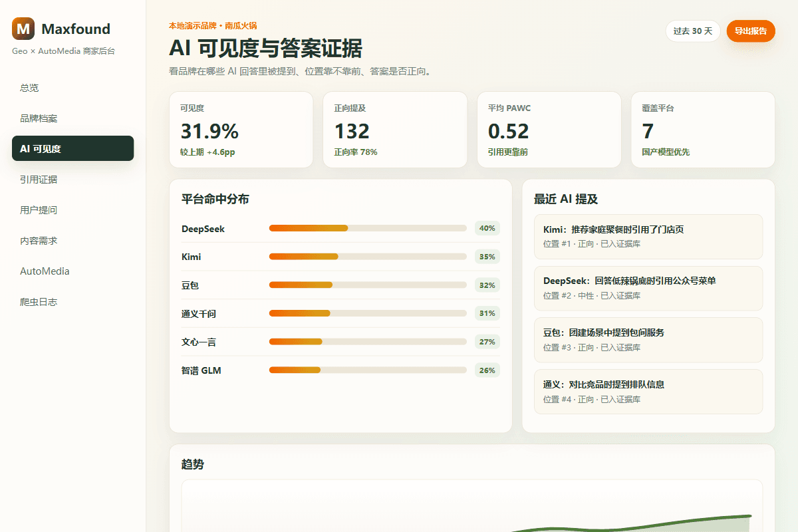Click the 较上期 +4.6pp text
Viewport: 798px width, 532px height.
point(207,152)
